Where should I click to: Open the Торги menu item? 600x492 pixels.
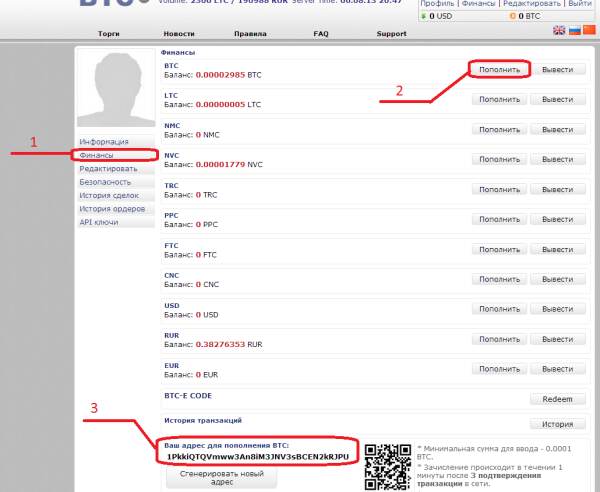click(111, 33)
